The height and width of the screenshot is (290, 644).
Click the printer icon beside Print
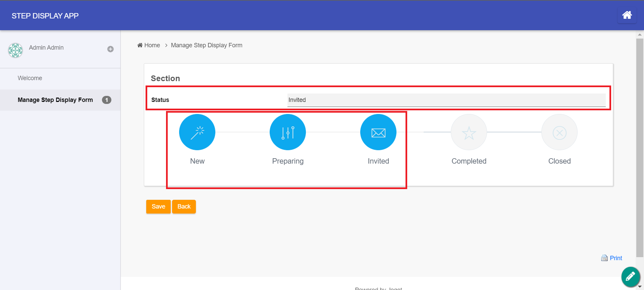click(604, 258)
